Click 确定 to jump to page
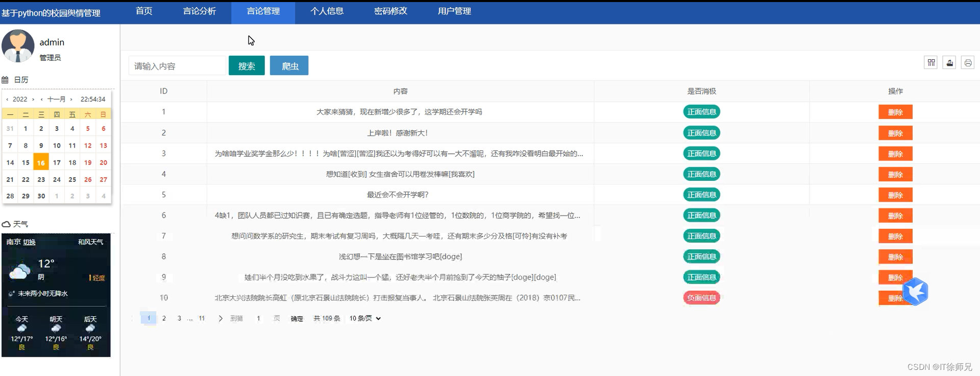This screenshot has width=980, height=376. (297, 318)
